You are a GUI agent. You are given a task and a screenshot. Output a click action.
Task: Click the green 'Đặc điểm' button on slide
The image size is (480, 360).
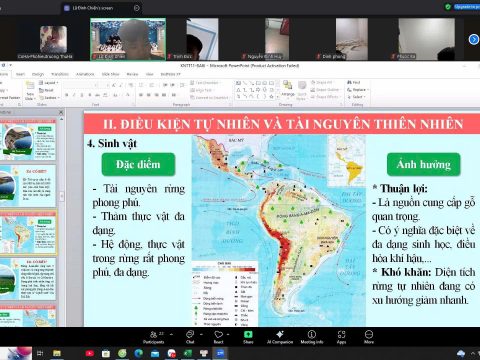pyautogui.click(x=138, y=164)
